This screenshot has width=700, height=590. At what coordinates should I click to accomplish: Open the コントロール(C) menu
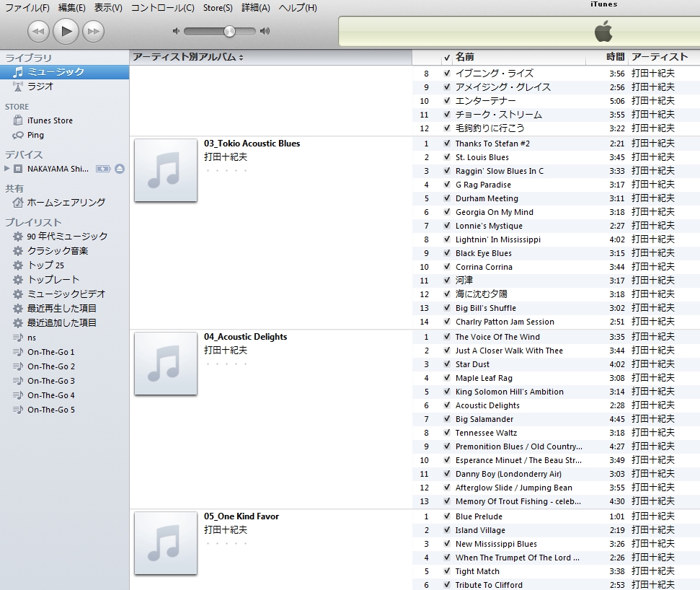(162, 8)
